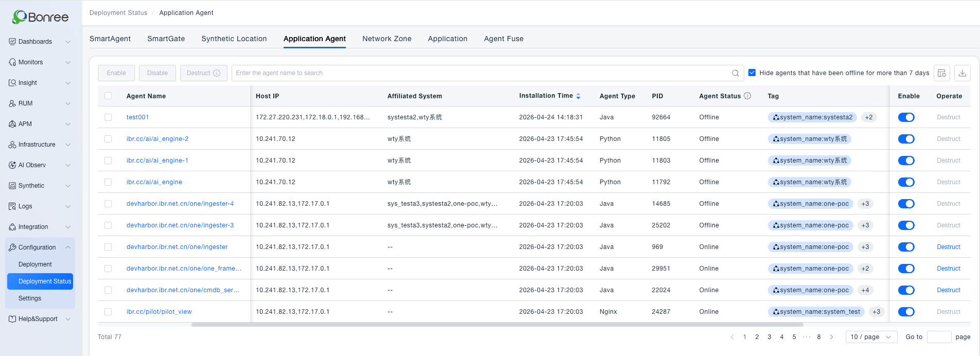Screen dimensions: 980x356
Task: Switch to the SmartGate tab
Action: tap(166, 39)
